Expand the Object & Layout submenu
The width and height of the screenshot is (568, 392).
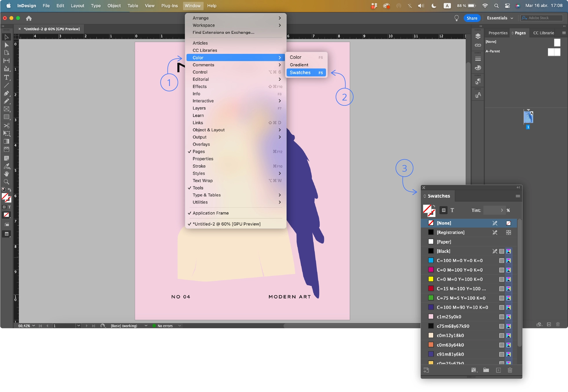pos(236,130)
